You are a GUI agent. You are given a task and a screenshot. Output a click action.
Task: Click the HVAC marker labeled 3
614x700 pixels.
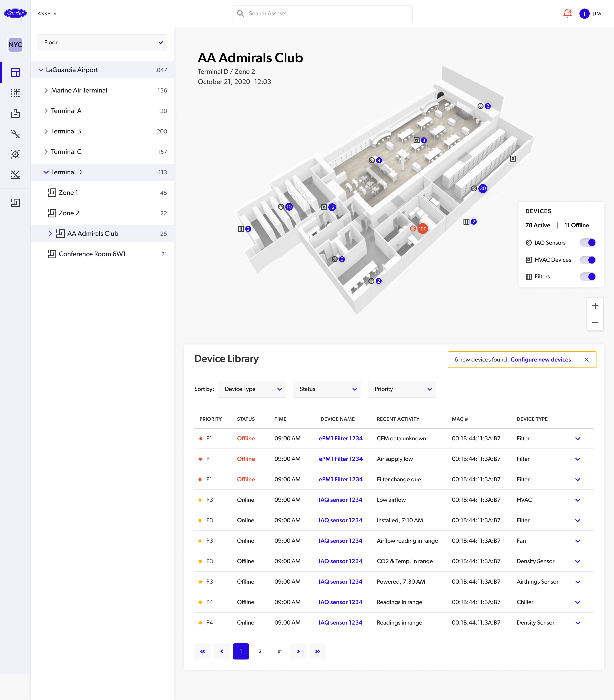click(x=420, y=140)
